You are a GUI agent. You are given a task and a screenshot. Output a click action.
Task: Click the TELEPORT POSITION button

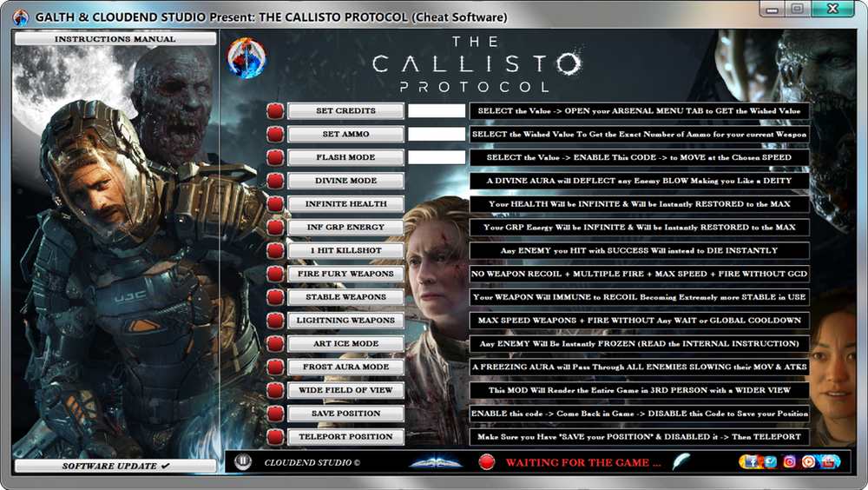[346, 437]
